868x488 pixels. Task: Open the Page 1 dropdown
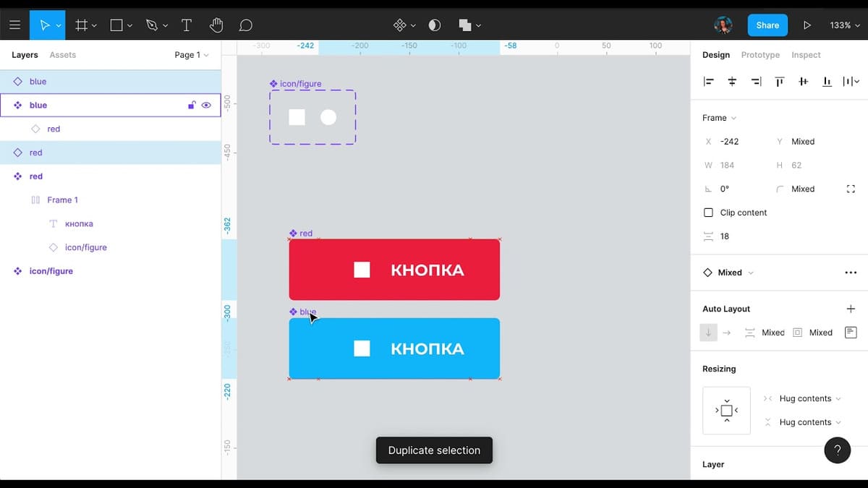click(191, 55)
